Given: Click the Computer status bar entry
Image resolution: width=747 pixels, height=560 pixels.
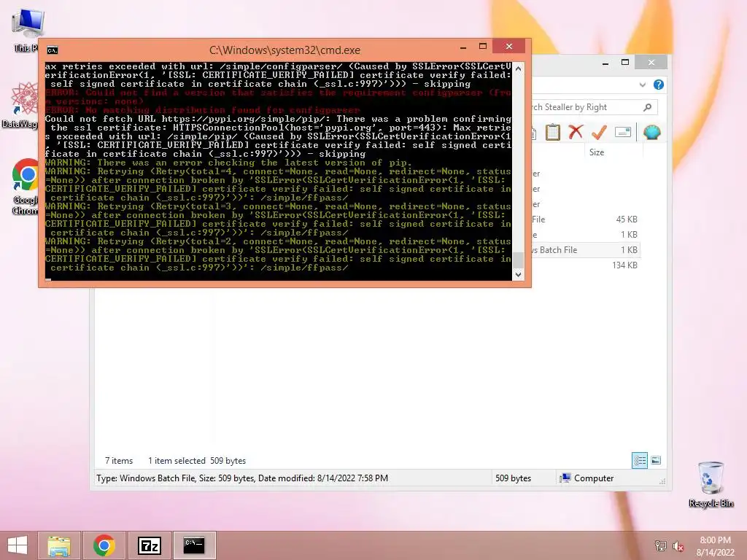Looking at the screenshot, I should (587, 478).
